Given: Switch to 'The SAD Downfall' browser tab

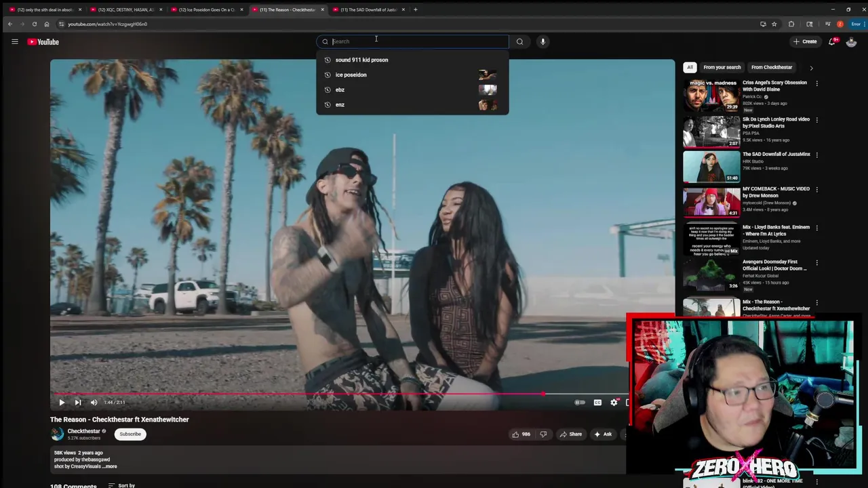Looking at the screenshot, I should (368, 9).
